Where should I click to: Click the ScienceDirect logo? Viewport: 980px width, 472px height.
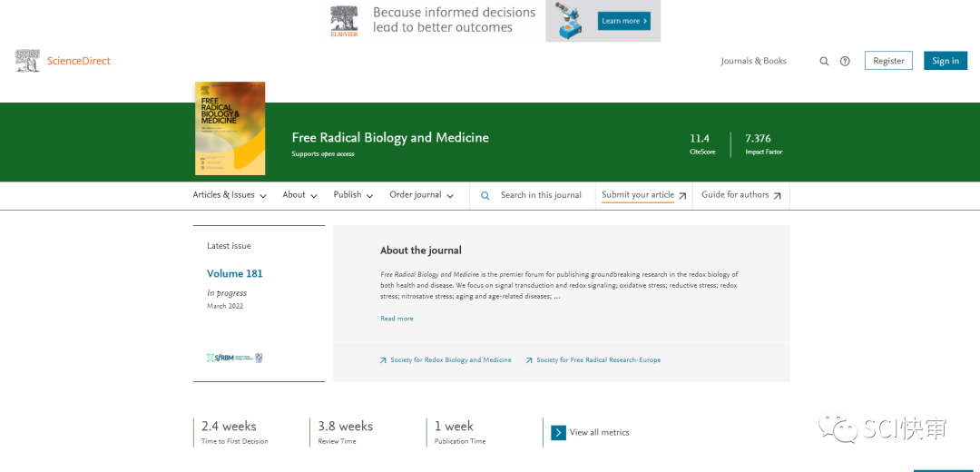[x=63, y=61]
